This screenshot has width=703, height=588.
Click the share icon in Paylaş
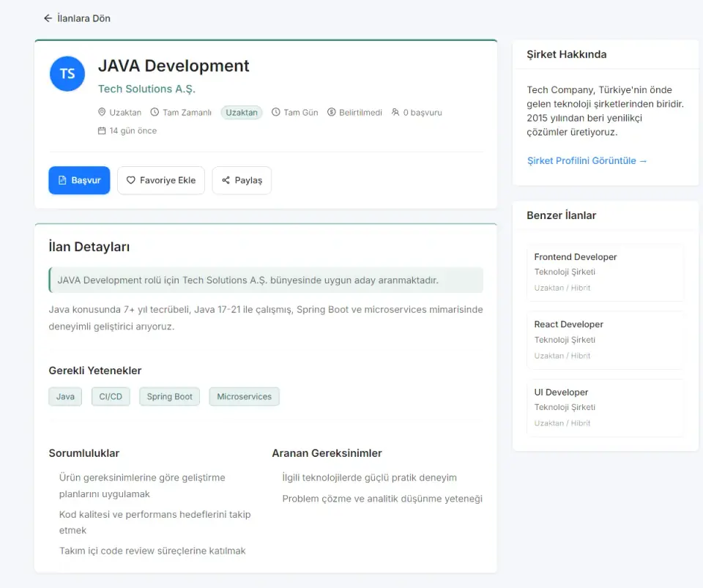[x=226, y=180]
